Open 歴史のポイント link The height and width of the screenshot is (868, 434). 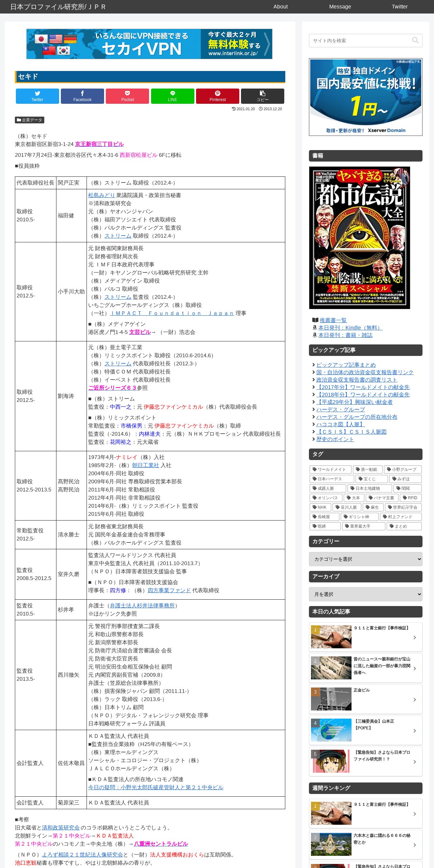[335, 439]
